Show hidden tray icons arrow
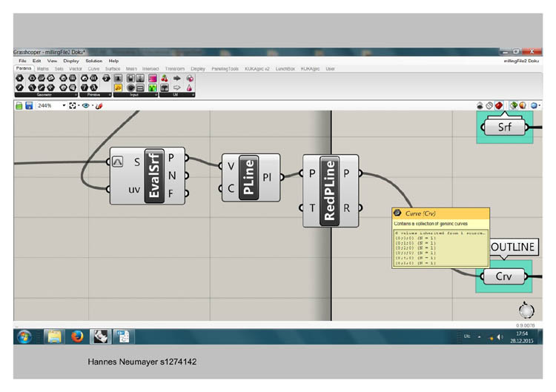The image size is (556, 392). pyautogui.click(x=479, y=336)
